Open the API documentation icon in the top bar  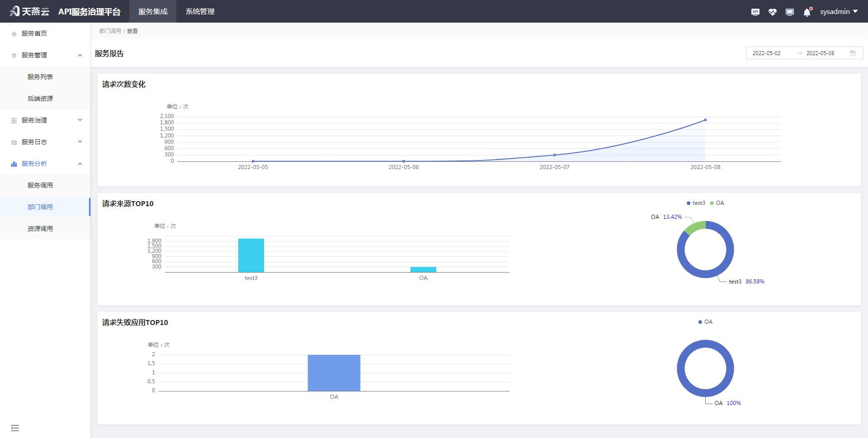(x=755, y=11)
